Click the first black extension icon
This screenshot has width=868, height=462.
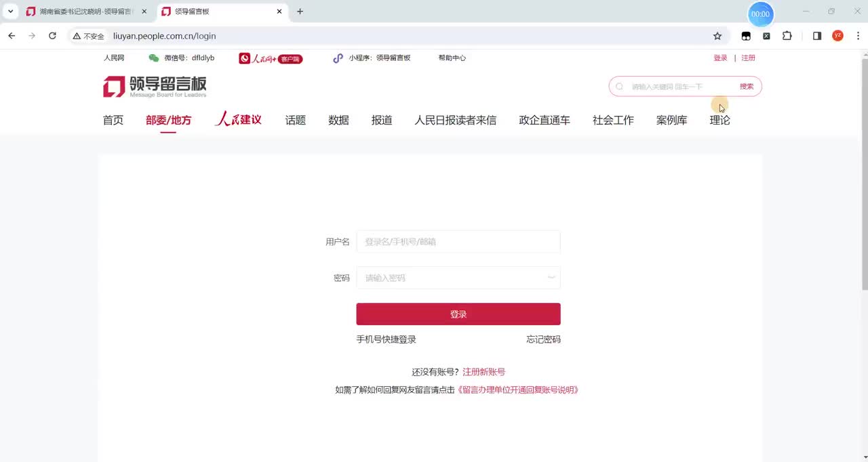click(x=746, y=36)
